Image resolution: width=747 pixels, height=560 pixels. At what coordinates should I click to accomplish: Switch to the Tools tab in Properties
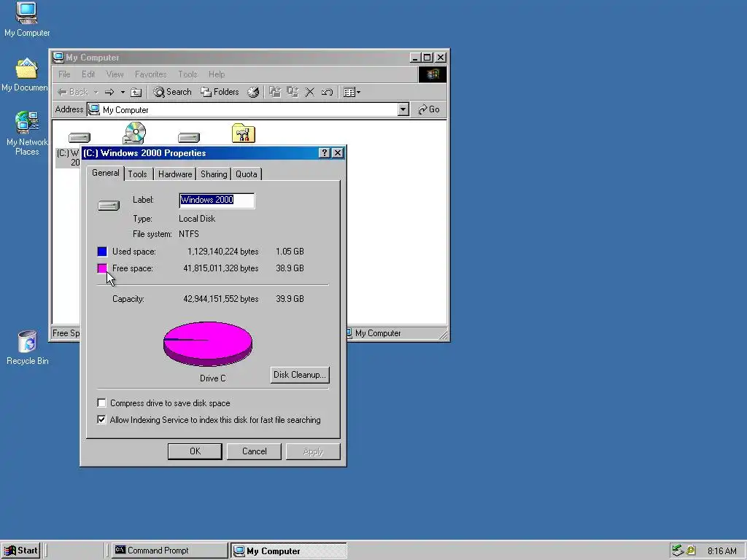tap(138, 174)
